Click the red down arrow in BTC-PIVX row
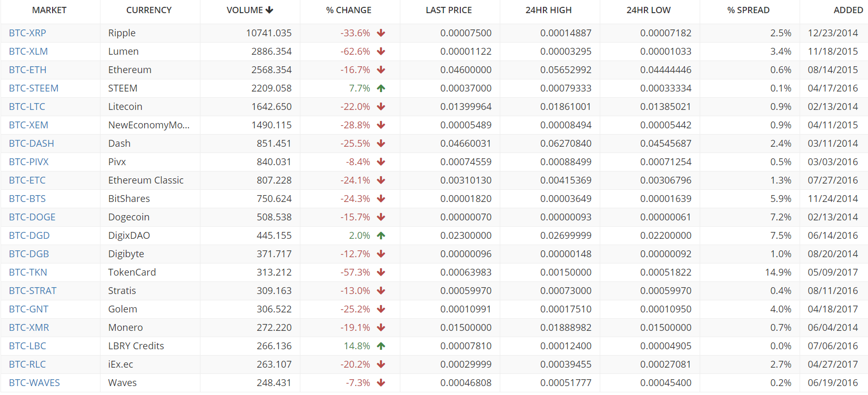Screen dimensions: 868x395 pyautogui.click(x=381, y=162)
